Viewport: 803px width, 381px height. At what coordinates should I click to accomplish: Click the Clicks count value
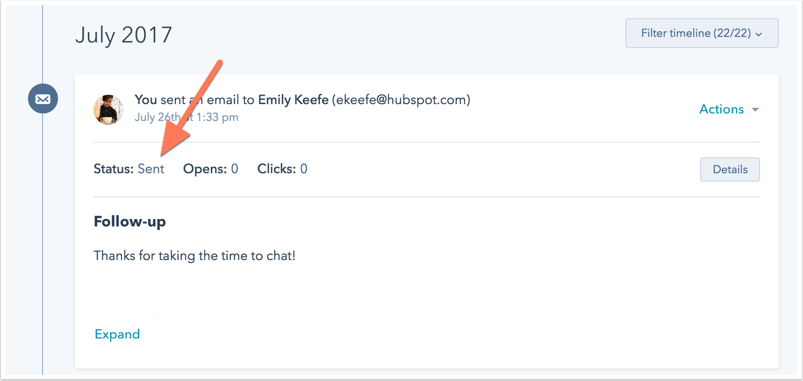(x=304, y=169)
